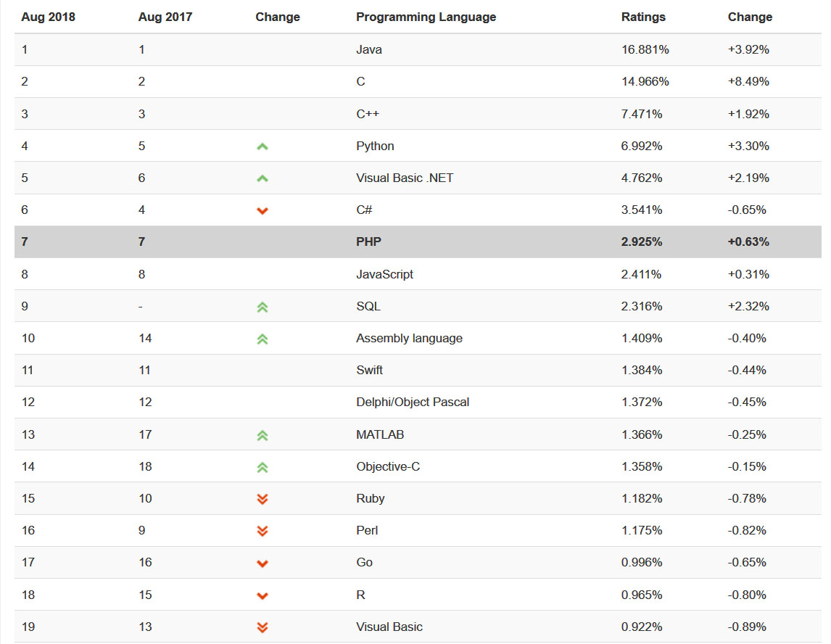Click the Java language name

(369, 50)
